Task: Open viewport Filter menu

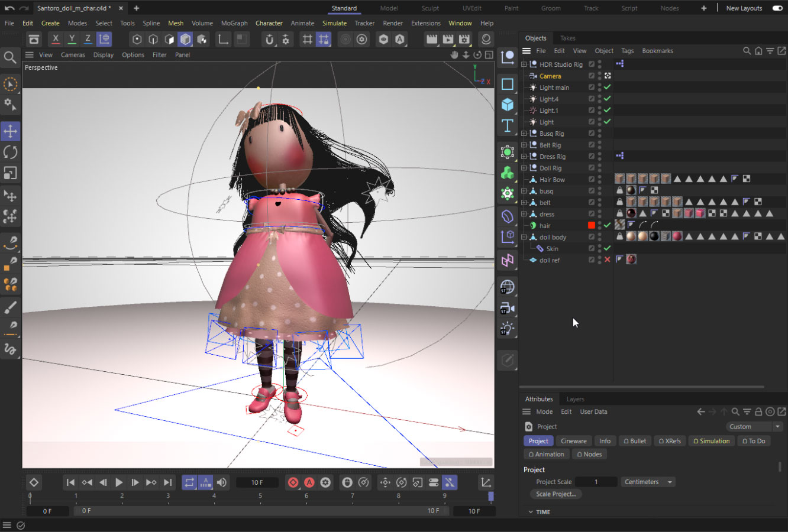Action: [160, 55]
